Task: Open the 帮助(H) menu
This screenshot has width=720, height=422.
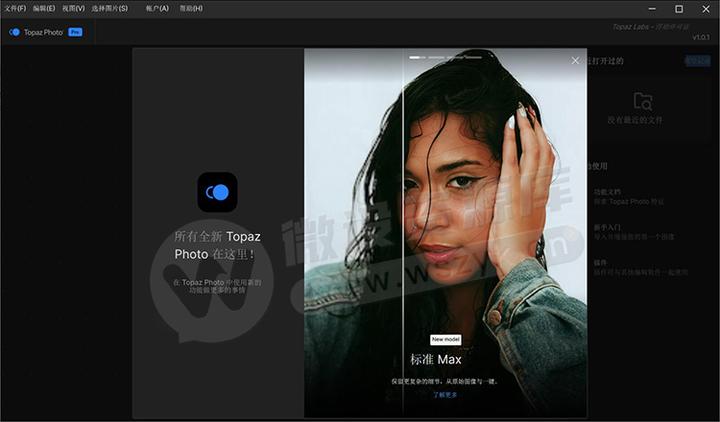Action: [x=191, y=8]
